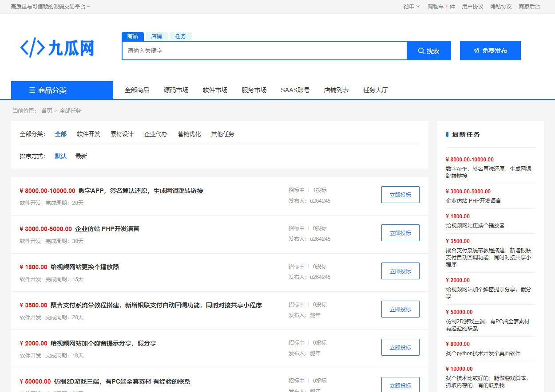
Task: Filter by 软件开发 category
Action: 88,134
